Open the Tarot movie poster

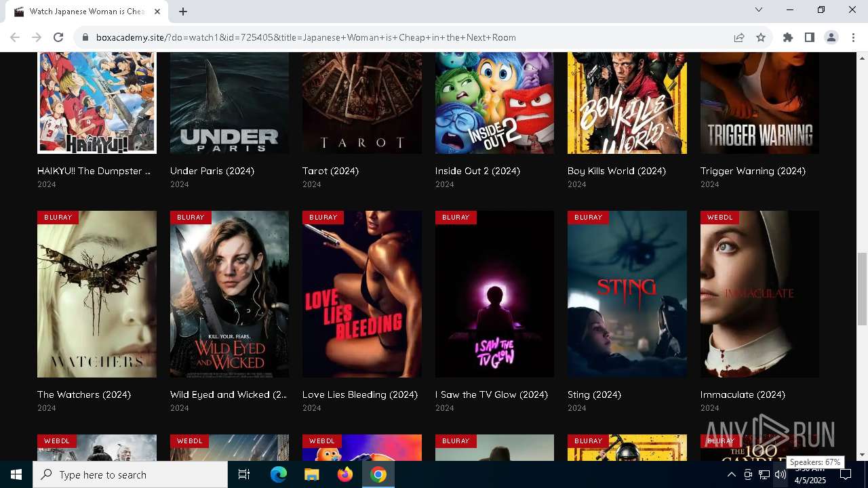362,103
